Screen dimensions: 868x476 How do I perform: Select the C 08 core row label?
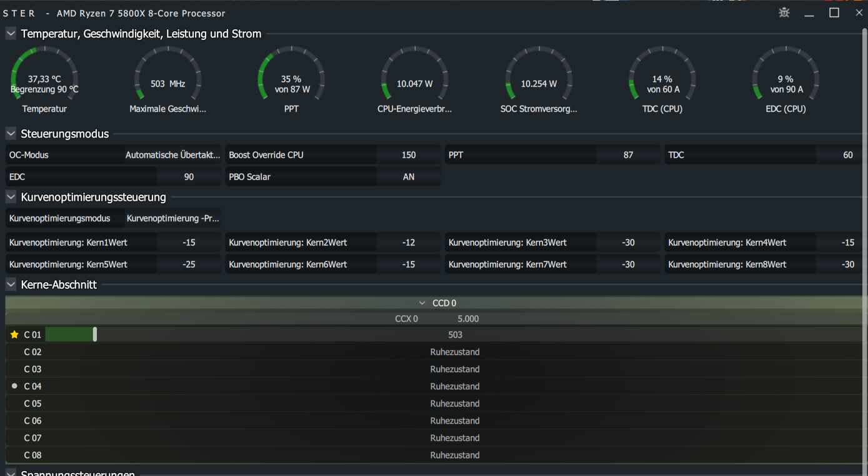32,455
